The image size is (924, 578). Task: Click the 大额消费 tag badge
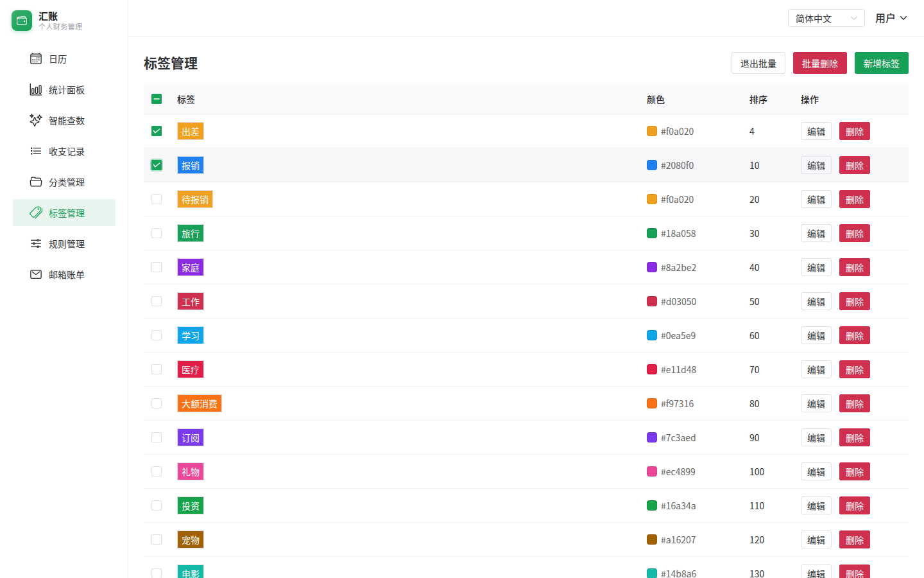pyautogui.click(x=200, y=403)
